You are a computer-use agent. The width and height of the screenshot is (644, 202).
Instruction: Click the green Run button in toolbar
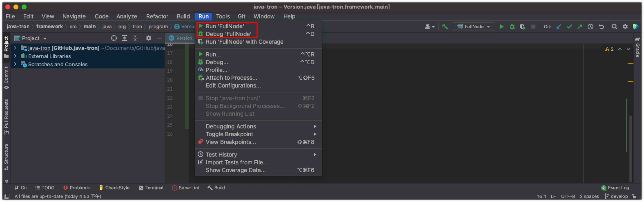[x=501, y=27]
